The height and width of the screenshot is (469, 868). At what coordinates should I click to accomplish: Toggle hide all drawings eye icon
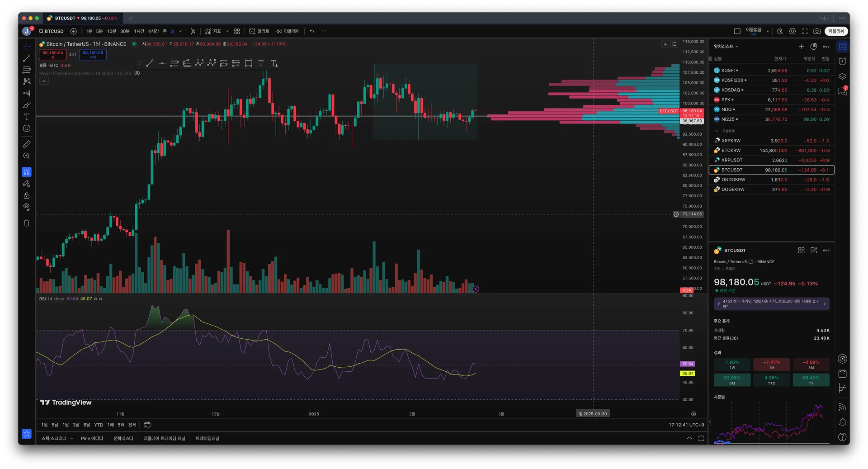point(27,207)
